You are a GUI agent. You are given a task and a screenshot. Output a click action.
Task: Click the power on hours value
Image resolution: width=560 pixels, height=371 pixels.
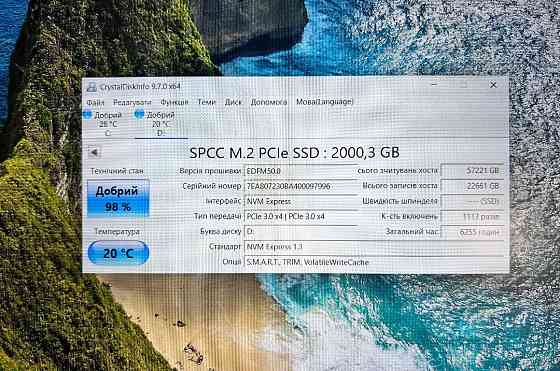[472, 232]
